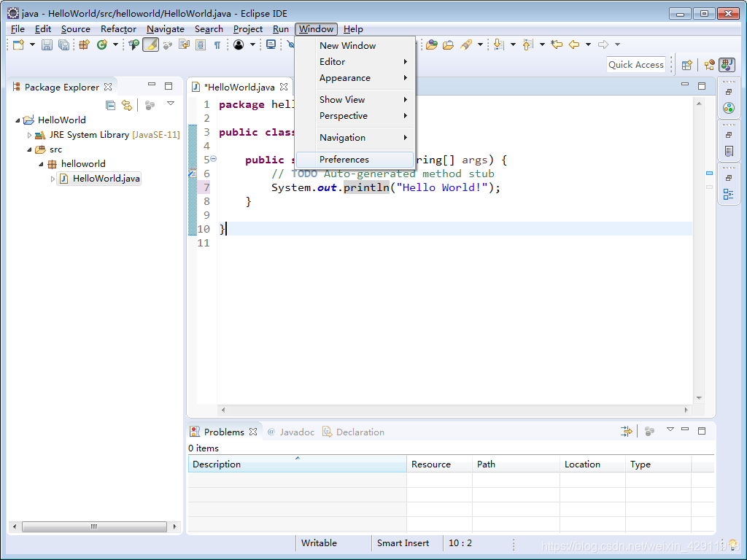Toggle Block Selection Mode icon
This screenshot has height=560, width=747.
pyautogui.click(x=201, y=44)
